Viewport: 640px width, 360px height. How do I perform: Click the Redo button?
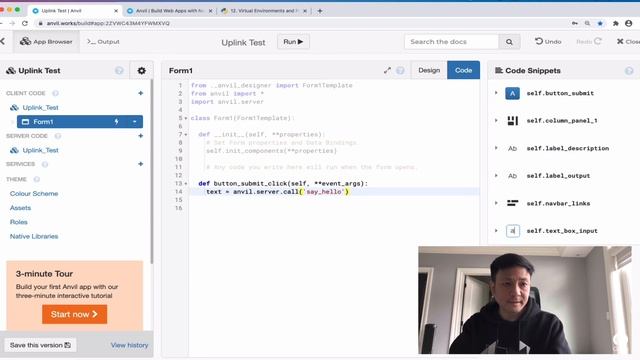589,42
